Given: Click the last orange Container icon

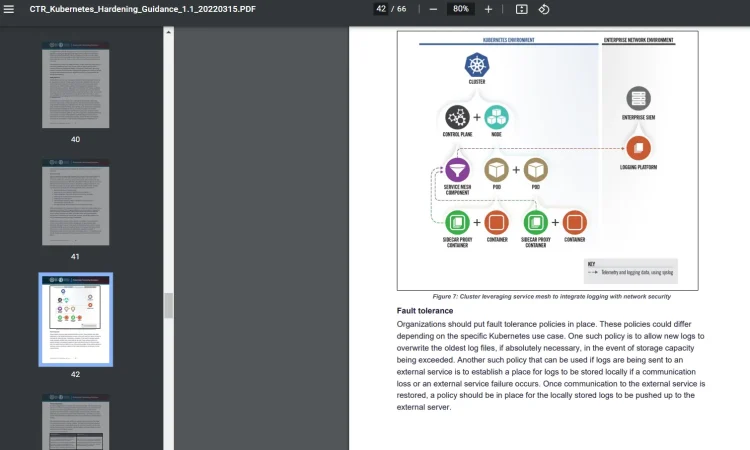Looking at the screenshot, I should (x=574, y=223).
